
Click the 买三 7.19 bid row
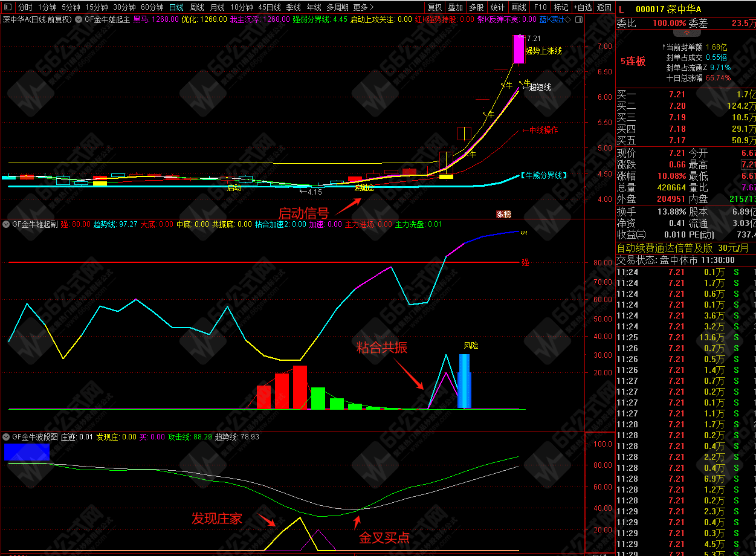tap(686, 117)
